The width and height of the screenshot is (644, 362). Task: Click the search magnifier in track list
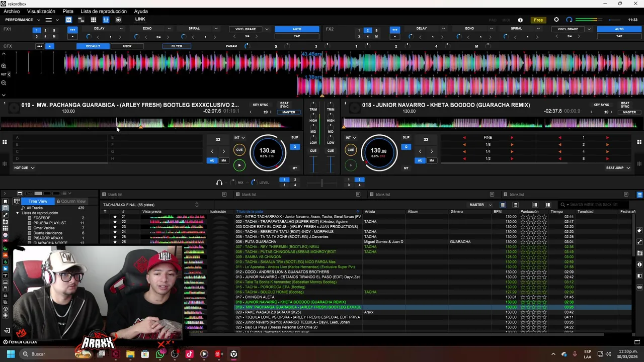pyautogui.click(x=563, y=205)
